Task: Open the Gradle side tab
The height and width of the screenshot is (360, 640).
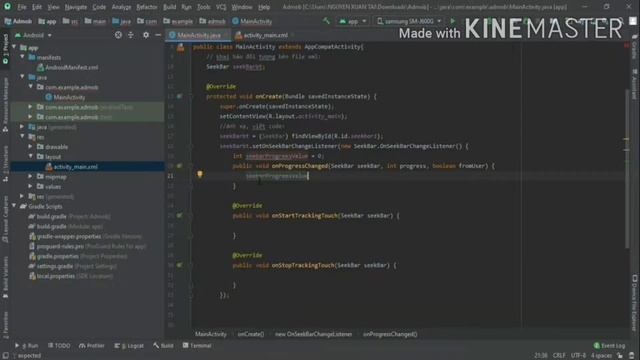Action: pyautogui.click(x=635, y=47)
